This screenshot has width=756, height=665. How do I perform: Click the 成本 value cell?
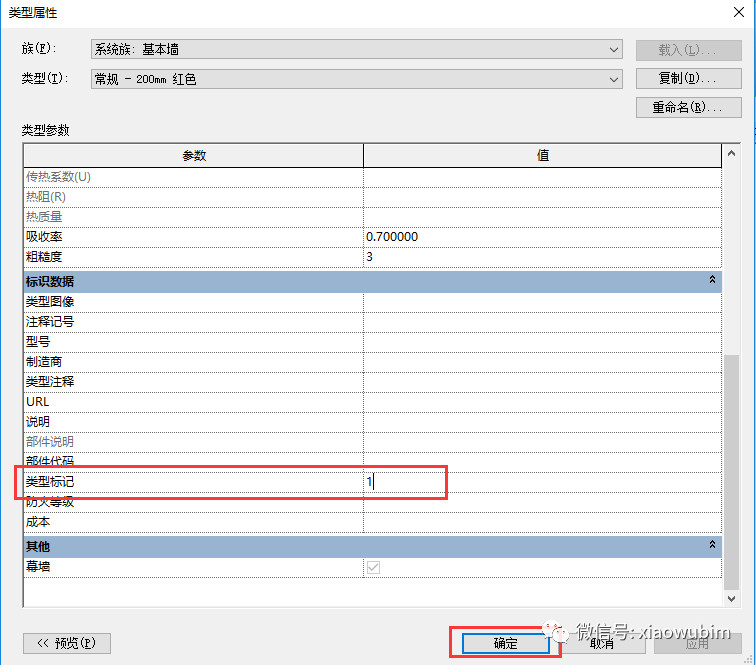click(542, 522)
